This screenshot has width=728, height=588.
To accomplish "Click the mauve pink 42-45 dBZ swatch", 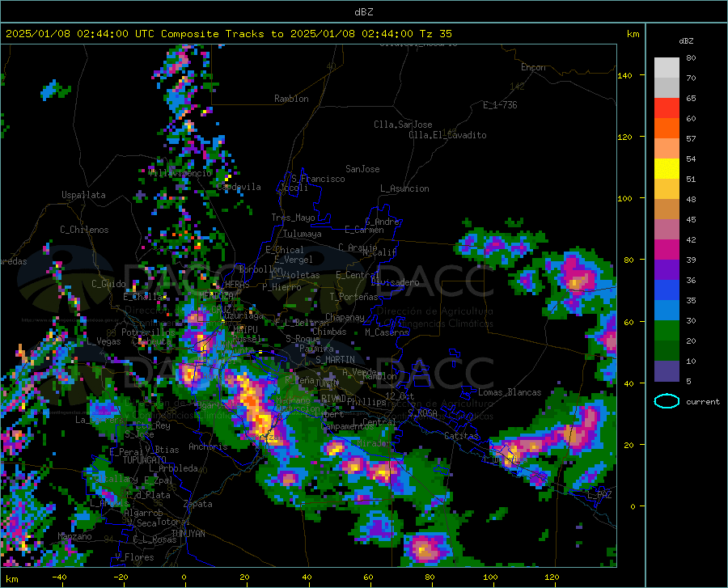I will pyautogui.click(x=667, y=229).
